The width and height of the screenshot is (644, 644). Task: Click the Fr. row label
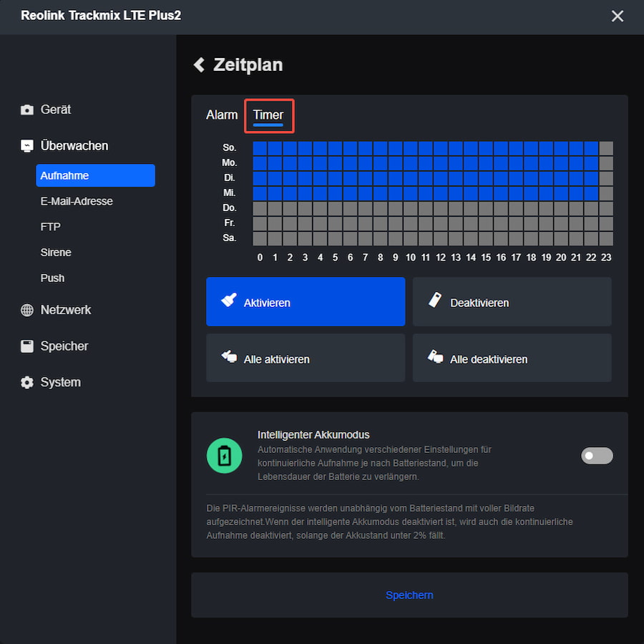pos(229,223)
